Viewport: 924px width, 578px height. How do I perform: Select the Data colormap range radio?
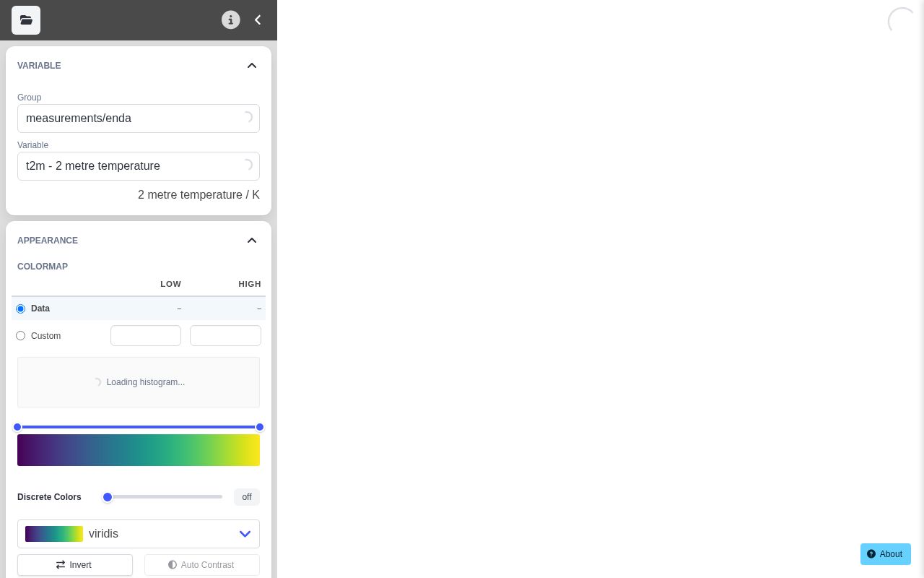[20, 309]
